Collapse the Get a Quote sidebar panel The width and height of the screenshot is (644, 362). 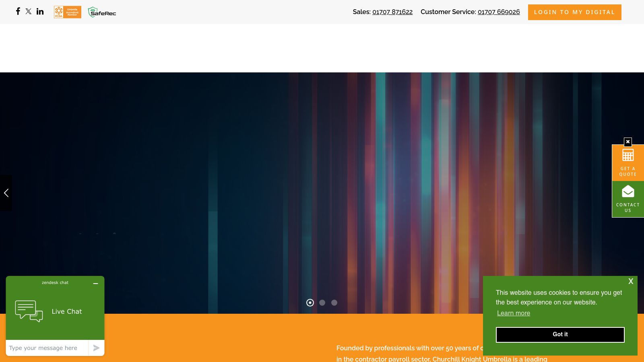tap(627, 142)
